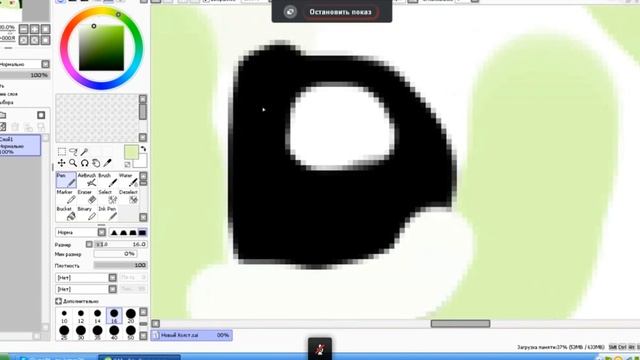
Task: Select the sharpest brush edge shape
Action: click(x=114, y=233)
